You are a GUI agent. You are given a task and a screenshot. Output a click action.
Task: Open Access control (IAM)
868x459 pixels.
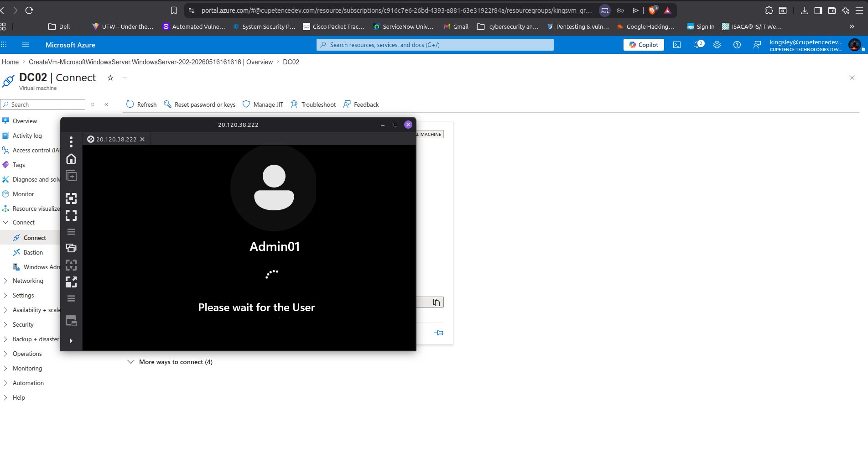(x=31, y=150)
